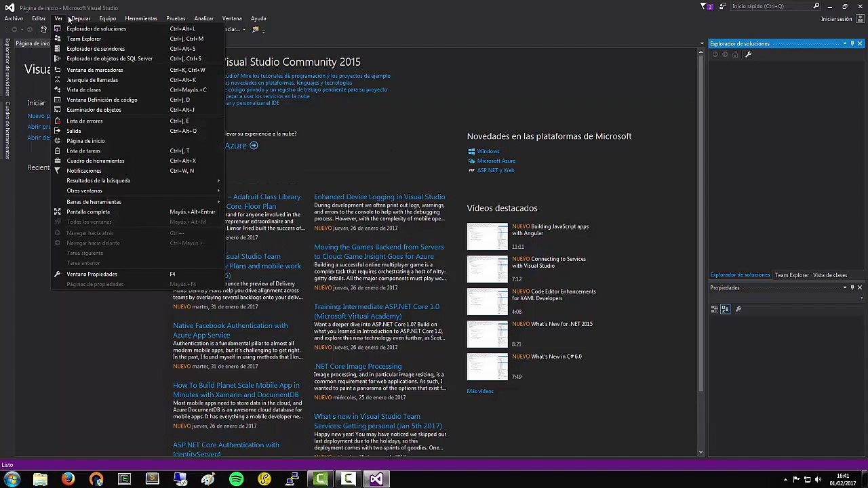Click the account avatar icon

(x=859, y=19)
